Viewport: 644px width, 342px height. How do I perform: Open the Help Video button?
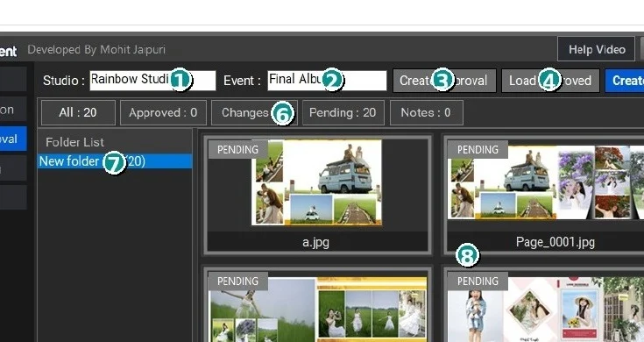click(x=597, y=49)
